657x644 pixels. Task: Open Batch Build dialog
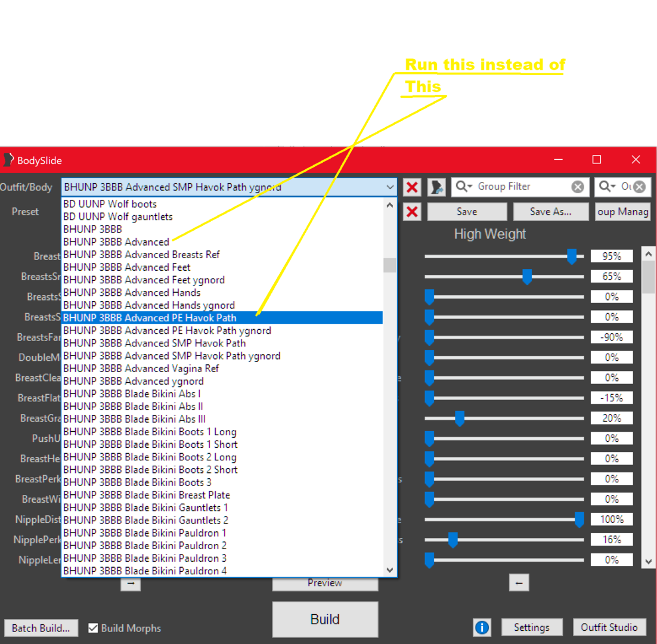click(41, 628)
